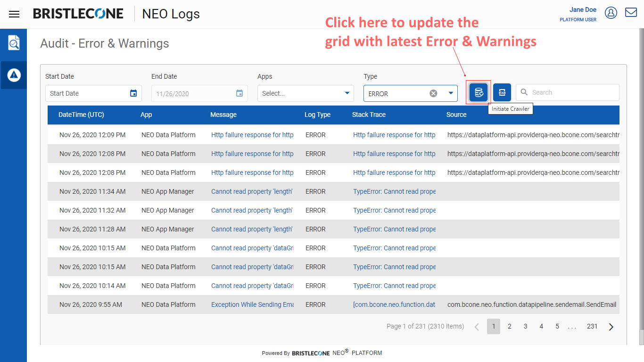
Task: Export grid using the XLSX icon
Action: [502, 92]
